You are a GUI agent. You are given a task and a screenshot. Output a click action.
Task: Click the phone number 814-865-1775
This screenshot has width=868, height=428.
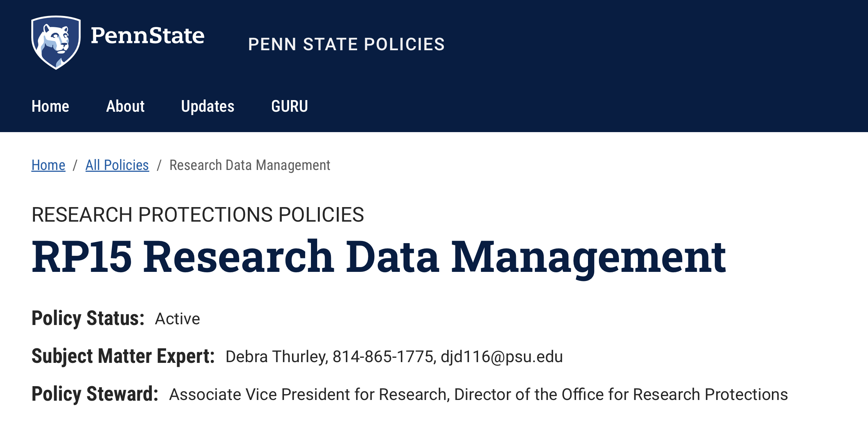383,357
